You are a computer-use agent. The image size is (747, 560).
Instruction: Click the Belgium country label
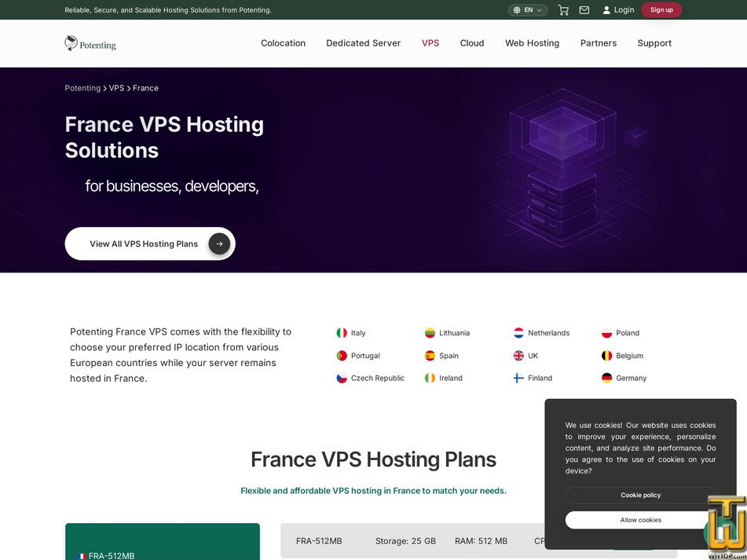click(629, 356)
